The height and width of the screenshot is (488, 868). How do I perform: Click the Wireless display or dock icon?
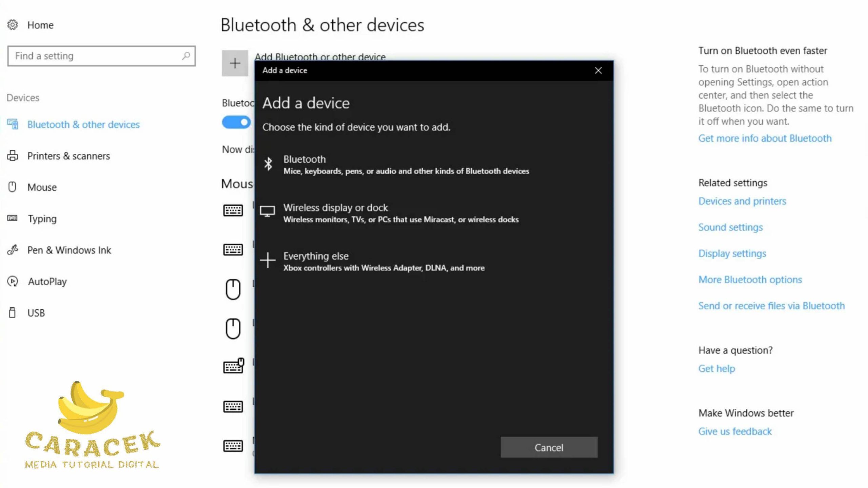coord(267,211)
